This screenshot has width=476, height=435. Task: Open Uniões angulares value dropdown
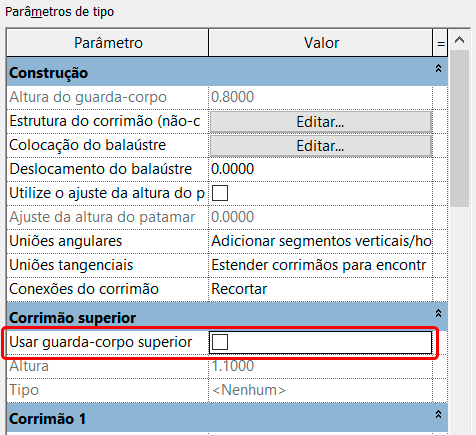point(321,241)
